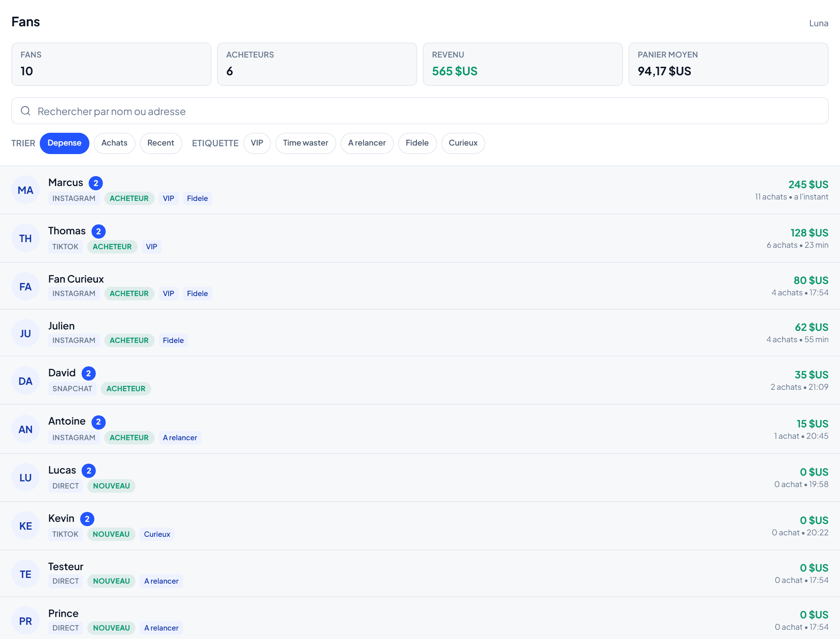Select the name Marcus
The image size is (840, 639).
pos(65,182)
